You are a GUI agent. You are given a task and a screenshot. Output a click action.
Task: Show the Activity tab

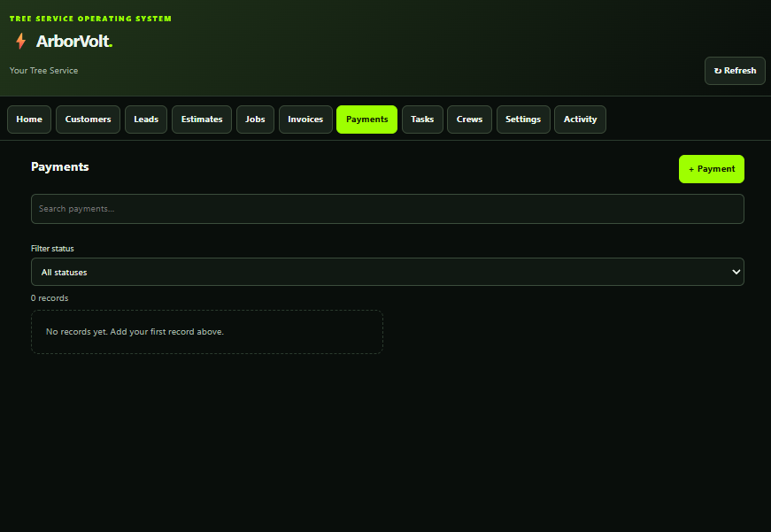pos(580,120)
